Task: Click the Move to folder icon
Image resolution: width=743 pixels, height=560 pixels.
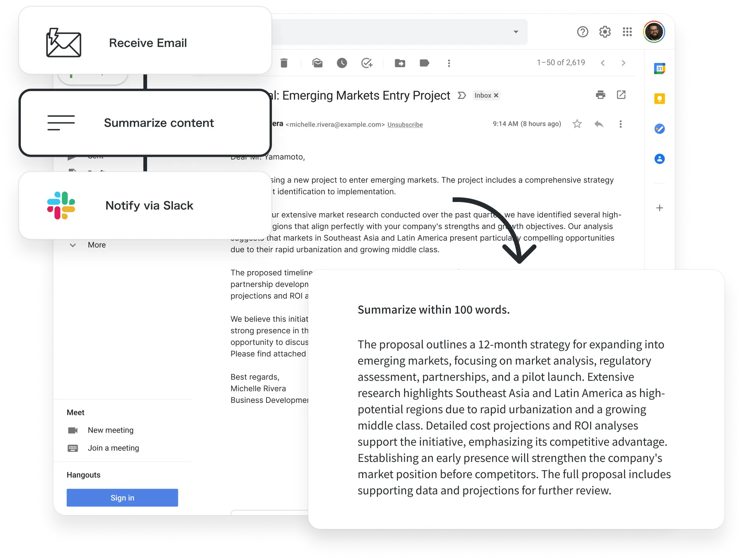Action: tap(400, 63)
